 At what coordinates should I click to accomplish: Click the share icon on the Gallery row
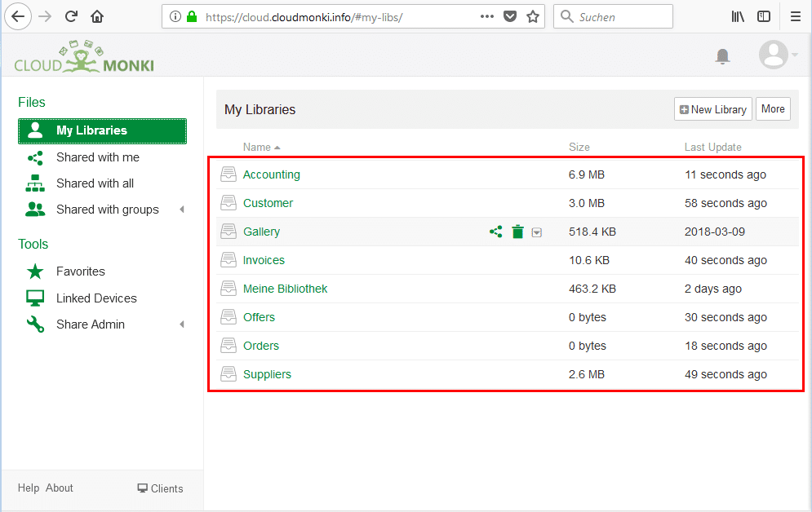[495, 232]
